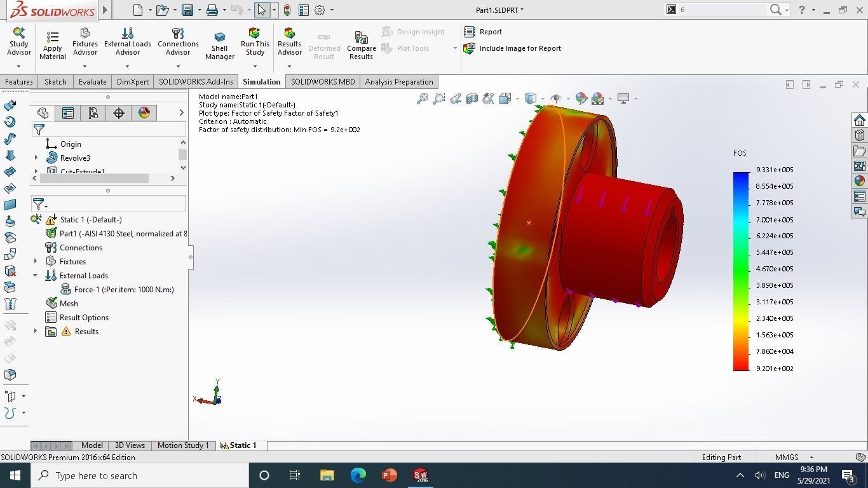This screenshot has width=868, height=488.
Task: Expand the External Loads Advisor dropdown arrow
Action: 127,66
